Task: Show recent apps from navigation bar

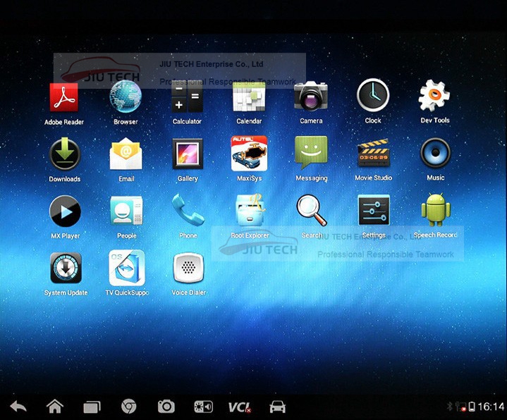Action: 92,407
